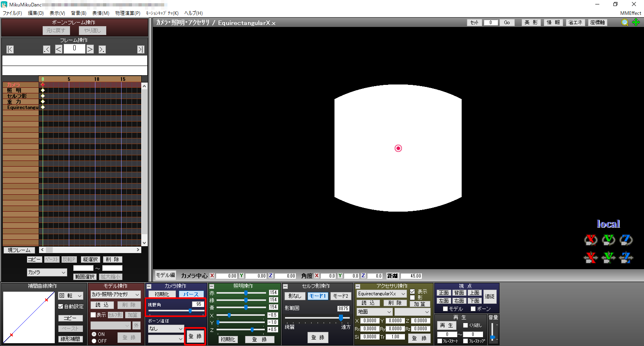Enable accessory 影 shadow checkbox
The width and height of the screenshot is (644, 346).
click(x=412, y=298)
